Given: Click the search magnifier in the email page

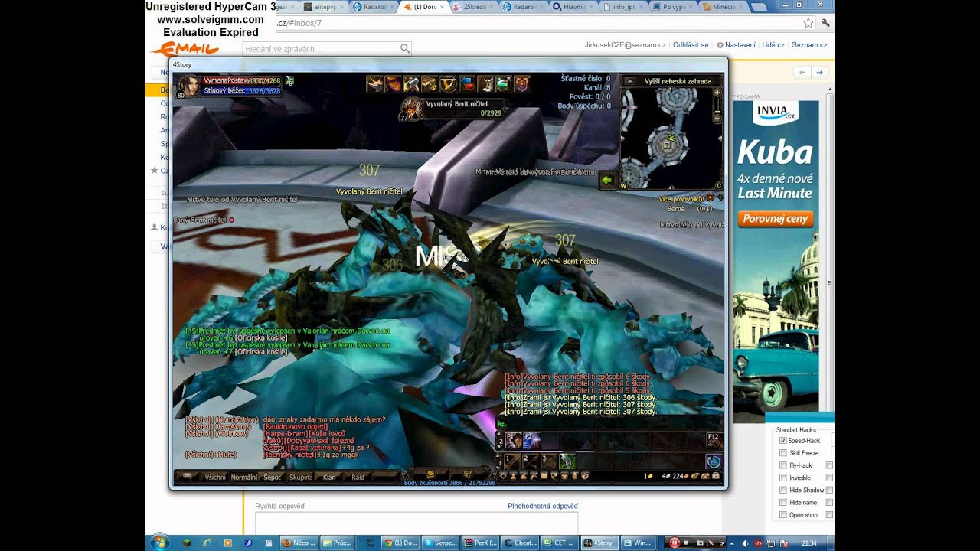Looking at the screenshot, I should (405, 48).
